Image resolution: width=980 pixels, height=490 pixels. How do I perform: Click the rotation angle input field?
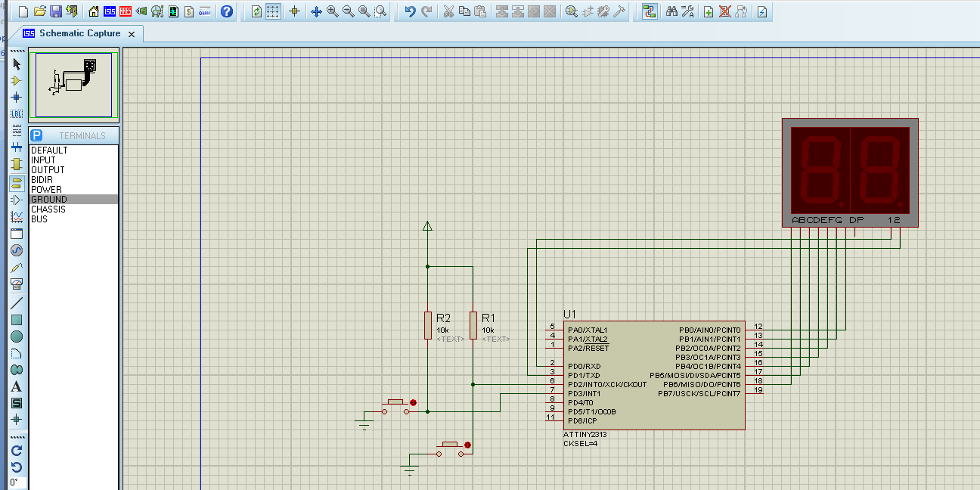coord(16,482)
